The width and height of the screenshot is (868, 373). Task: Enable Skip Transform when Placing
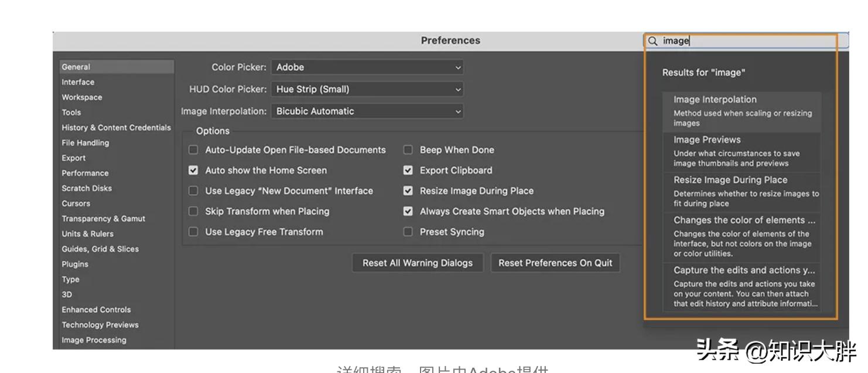193,212
